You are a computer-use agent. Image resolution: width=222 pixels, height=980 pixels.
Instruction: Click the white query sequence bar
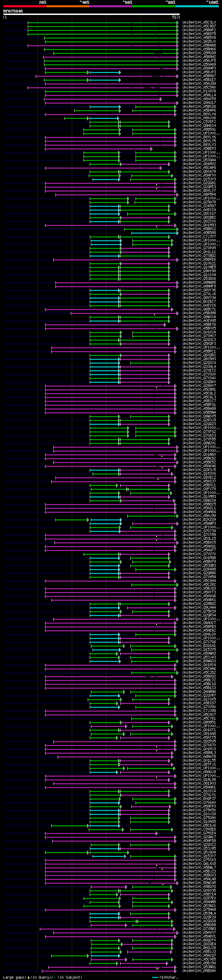point(92,14)
